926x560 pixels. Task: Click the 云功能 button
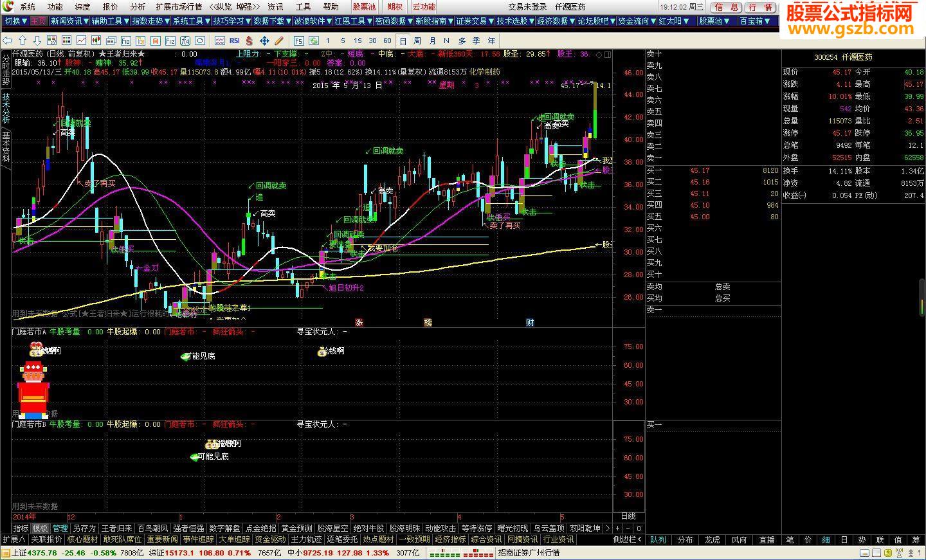pos(424,7)
